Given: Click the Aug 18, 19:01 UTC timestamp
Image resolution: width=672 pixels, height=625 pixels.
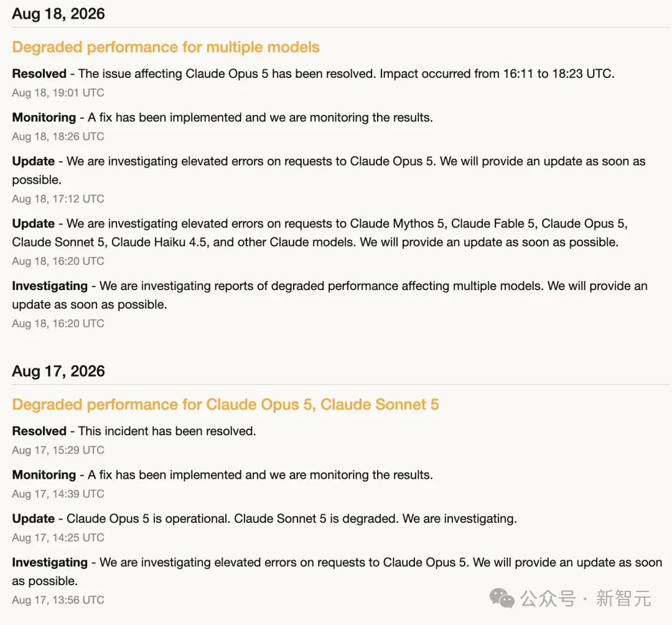Looking at the screenshot, I should pos(58,93).
